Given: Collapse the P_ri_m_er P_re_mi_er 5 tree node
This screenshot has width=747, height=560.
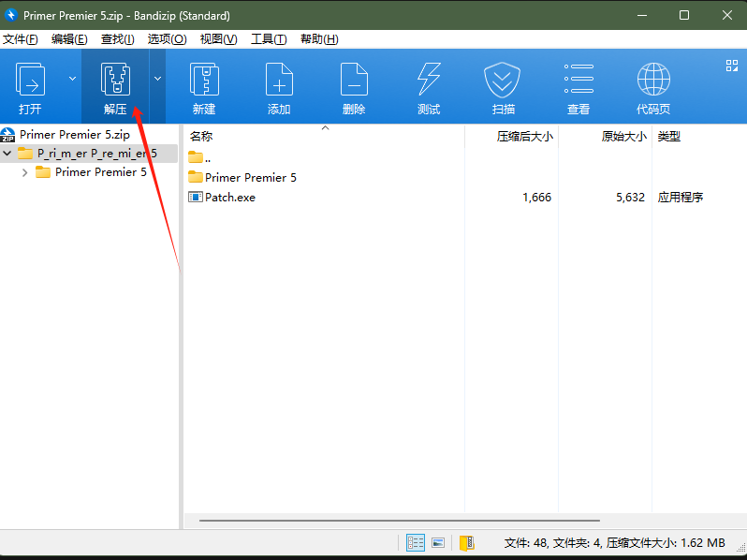Looking at the screenshot, I should [7, 154].
